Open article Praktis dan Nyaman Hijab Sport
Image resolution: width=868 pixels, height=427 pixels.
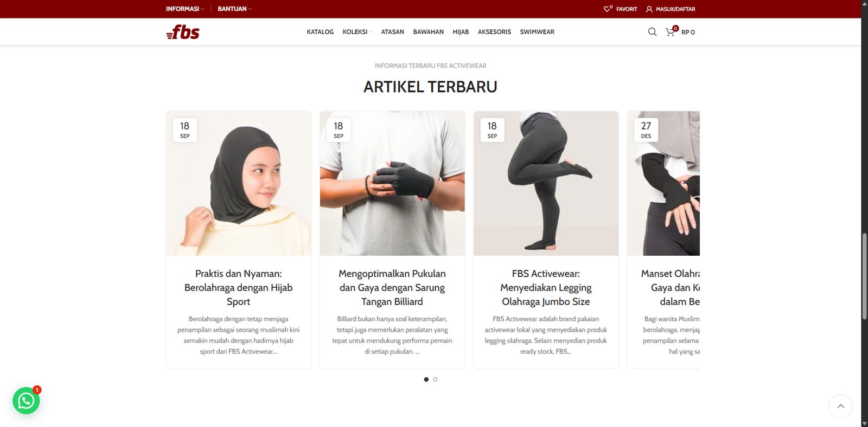(239, 288)
